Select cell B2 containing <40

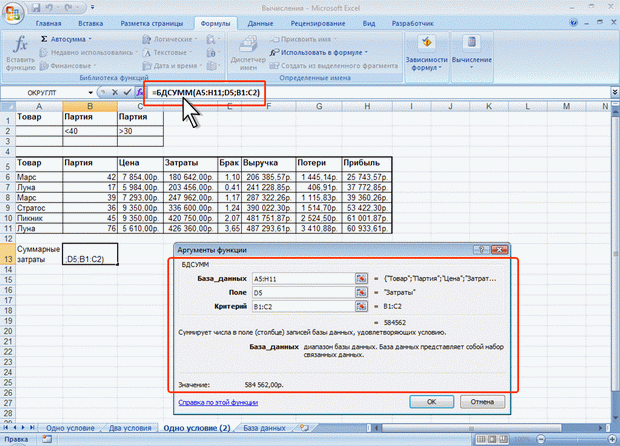[90, 131]
